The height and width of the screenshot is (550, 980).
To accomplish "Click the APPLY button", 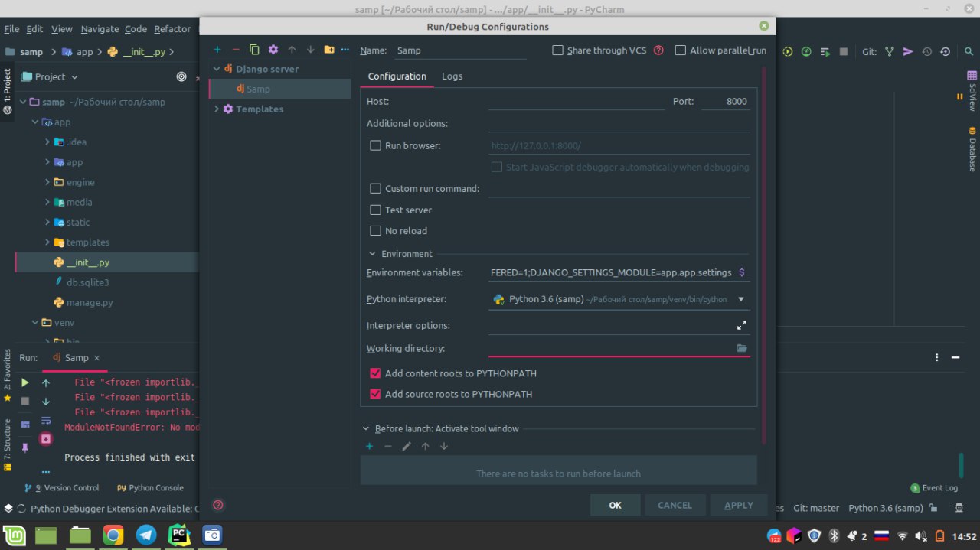I will tap(739, 505).
